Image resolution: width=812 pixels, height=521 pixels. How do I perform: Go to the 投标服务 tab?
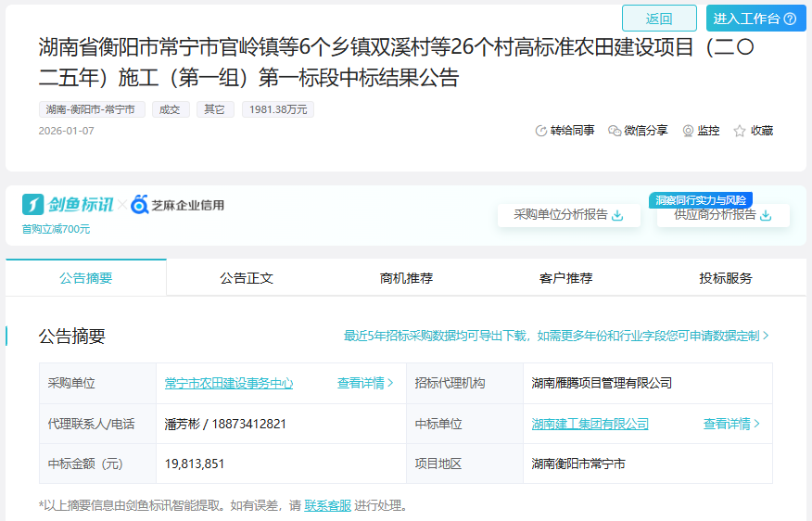(x=726, y=278)
